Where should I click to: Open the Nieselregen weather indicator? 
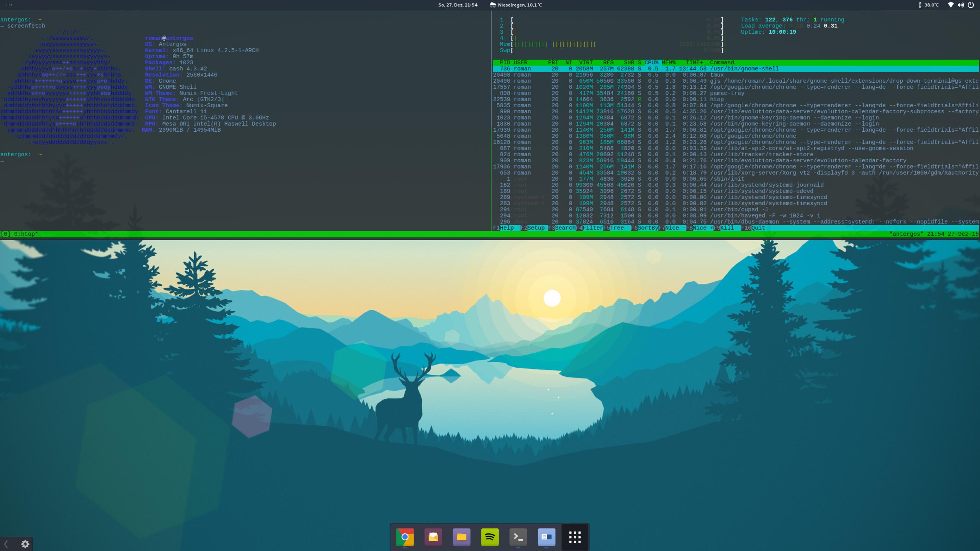point(516,5)
